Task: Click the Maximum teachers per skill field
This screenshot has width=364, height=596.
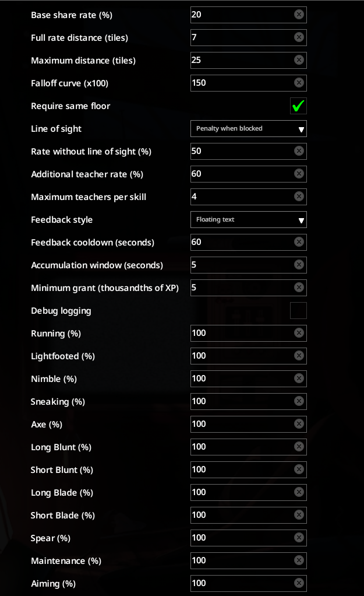Action: tap(249, 197)
